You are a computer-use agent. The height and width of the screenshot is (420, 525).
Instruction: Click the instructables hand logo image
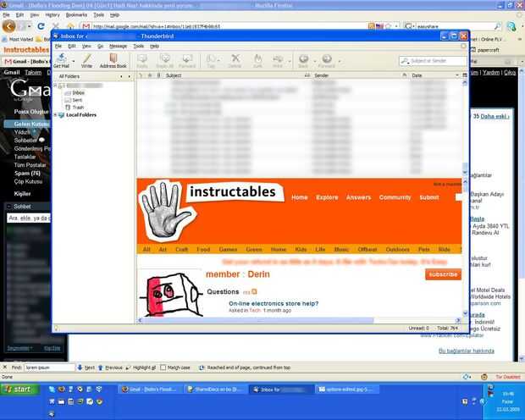click(x=167, y=211)
